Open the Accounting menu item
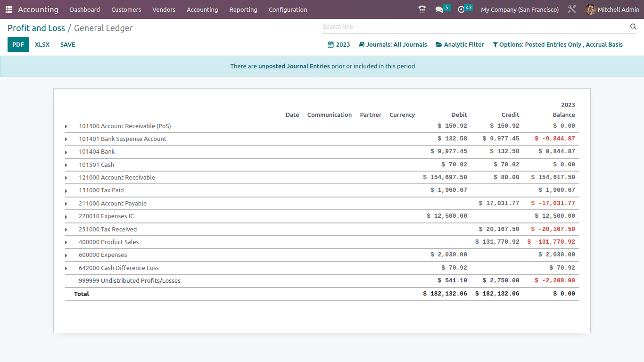Image resolution: width=644 pixels, height=362 pixels. [202, 9]
